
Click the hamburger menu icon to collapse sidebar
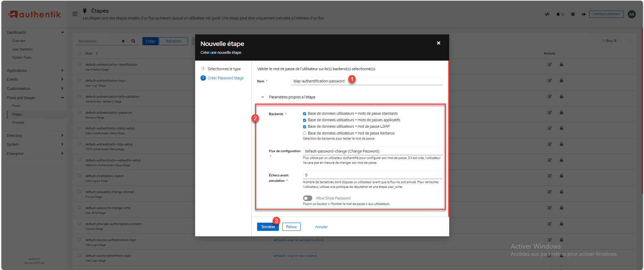pos(75,14)
